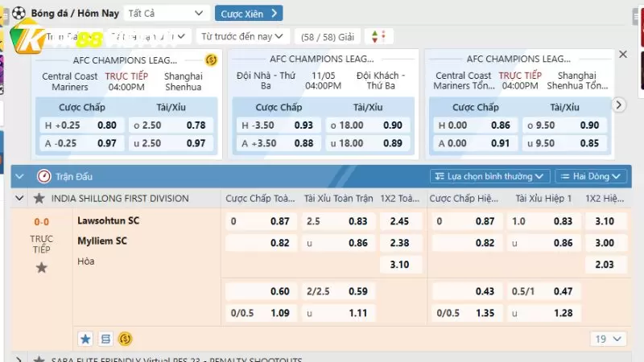The image size is (644, 362).
Task: Select full-match over 2.5 odds 0.83
Action: click(x=338, y=221)
